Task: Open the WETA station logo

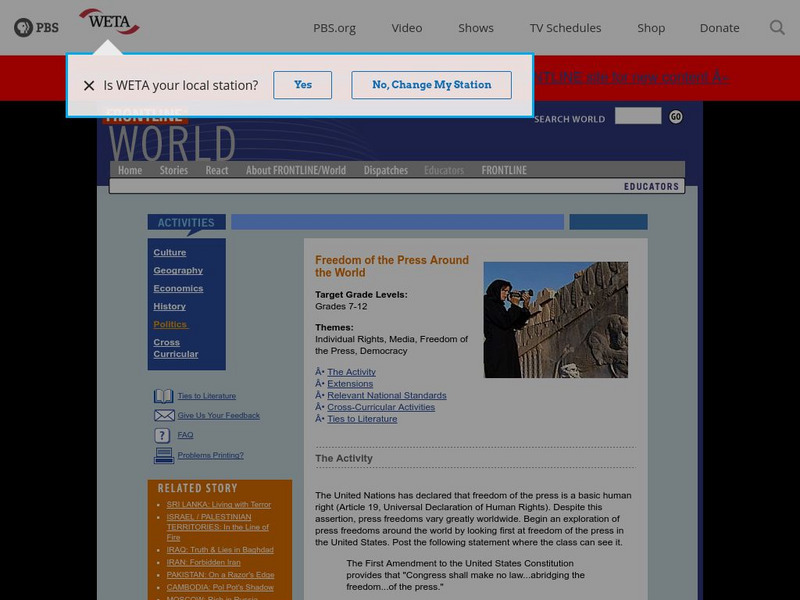Action: point(109,21)
